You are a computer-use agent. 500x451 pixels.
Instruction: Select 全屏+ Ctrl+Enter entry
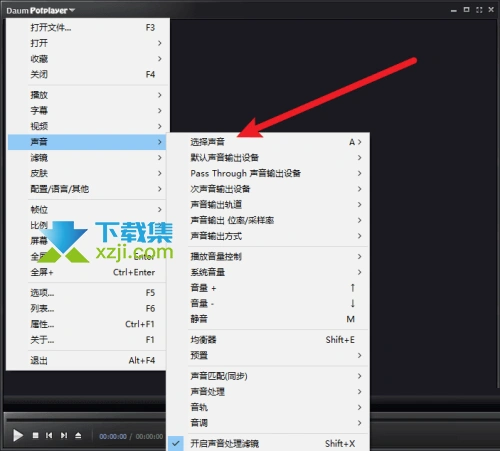point(87,272)
